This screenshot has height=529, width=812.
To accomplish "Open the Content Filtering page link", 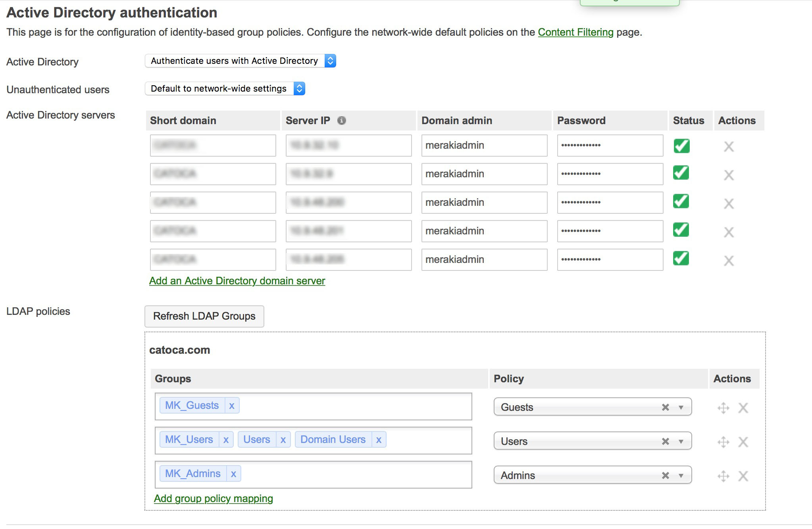I will (x=575, y=32).
